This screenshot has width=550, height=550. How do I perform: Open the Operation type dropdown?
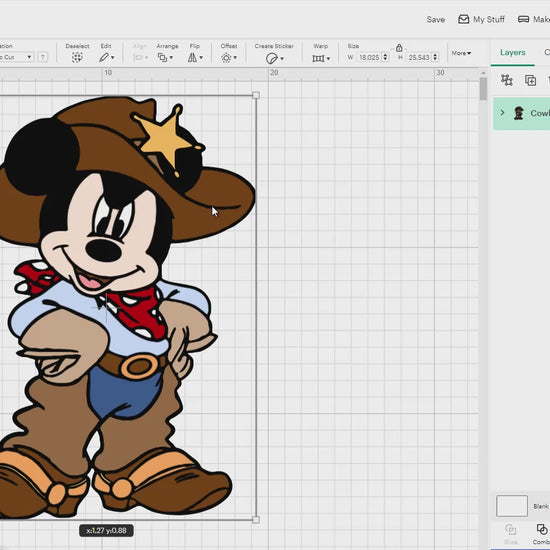click(16, 57)
